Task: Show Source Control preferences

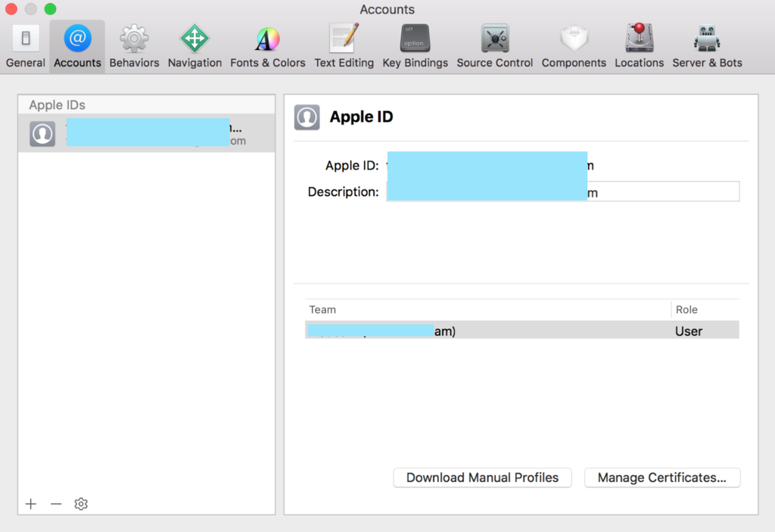Action: coord(495,46)
